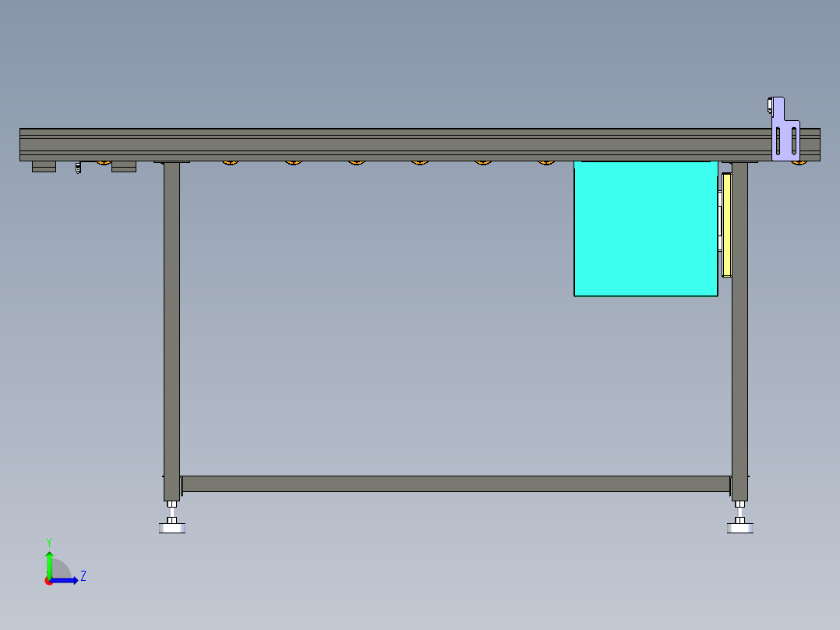840x630 pixels.
Task: Select the cyan box under the conveyor
Action: (x=645, y=228)
